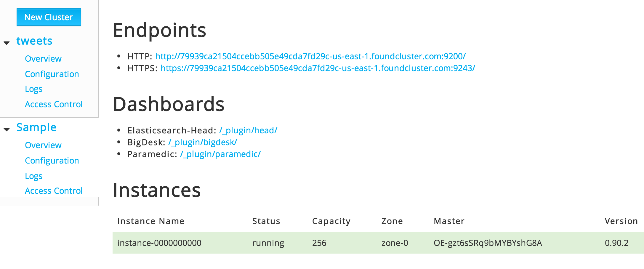Open the Sample cluster heading

36,127
